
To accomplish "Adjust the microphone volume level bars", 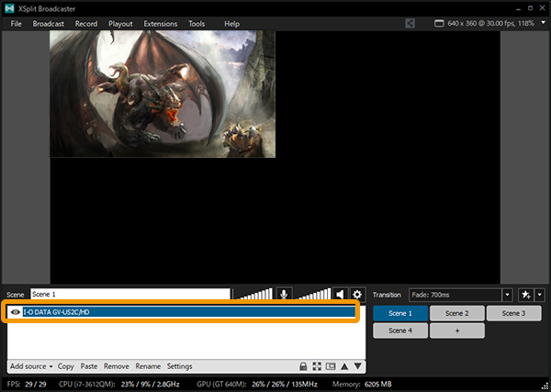I will 253,295.
